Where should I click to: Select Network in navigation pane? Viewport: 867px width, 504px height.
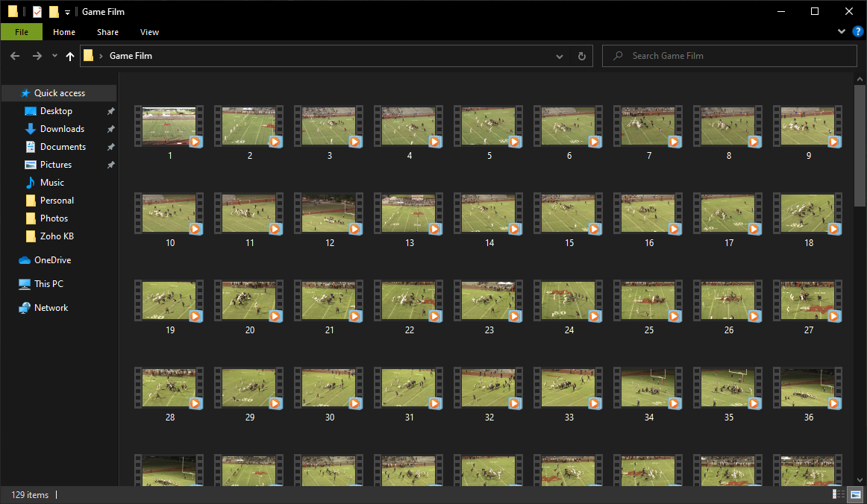tap(51, 308)
